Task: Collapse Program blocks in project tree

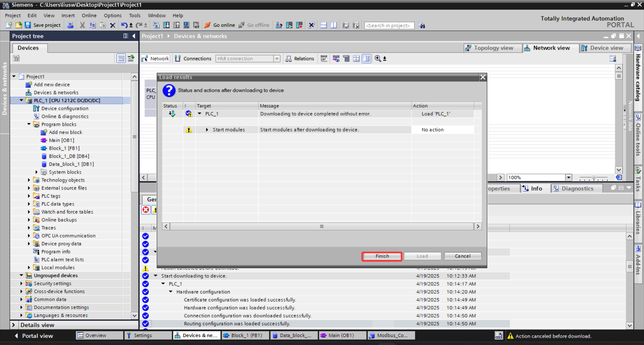Action: pos(29,124)
